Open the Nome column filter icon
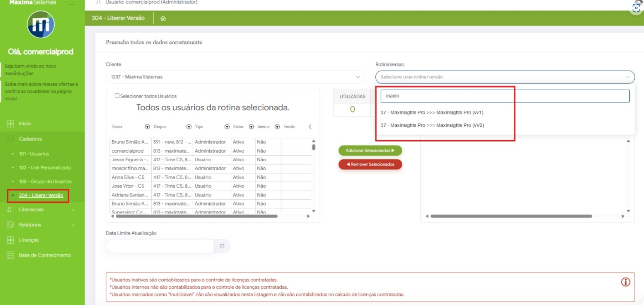The height and width of the screenshot is (305, 644). 147,127
